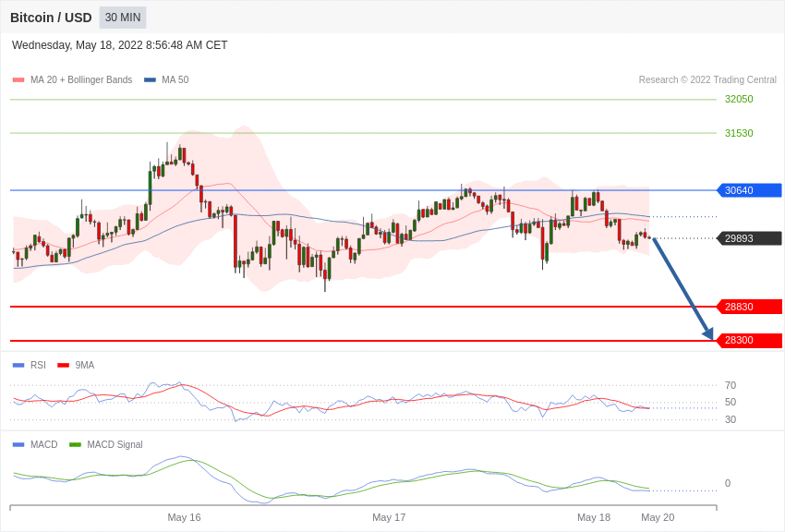Click the May 16 date axis label
Screen dimensions: 785x532
(184, 517)
